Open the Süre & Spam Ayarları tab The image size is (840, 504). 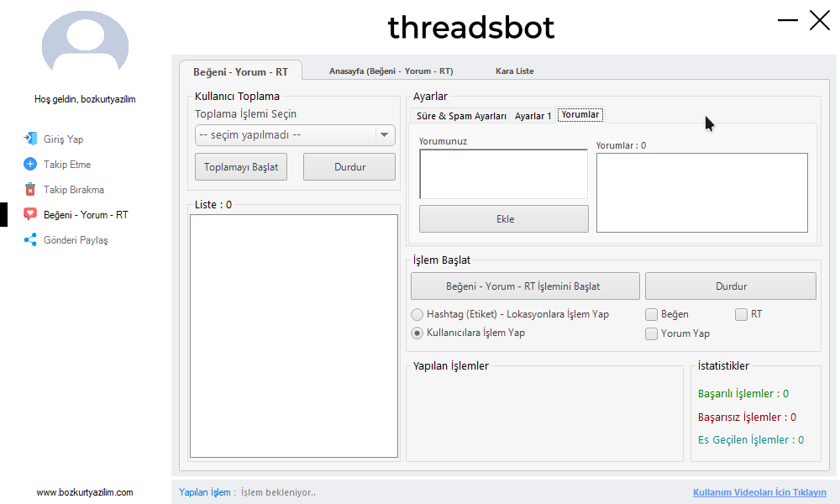[x=460, y=116]
